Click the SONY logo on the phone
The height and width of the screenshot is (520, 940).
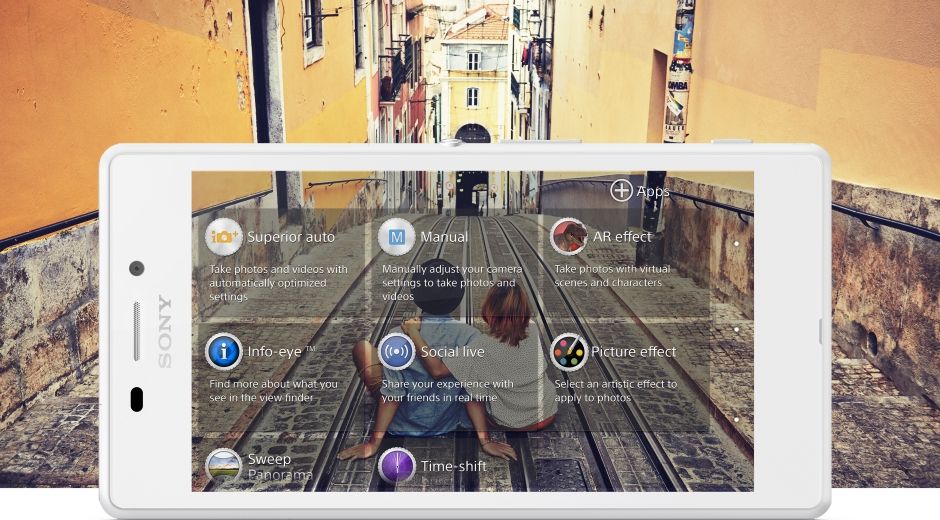(x=164, y=332)
